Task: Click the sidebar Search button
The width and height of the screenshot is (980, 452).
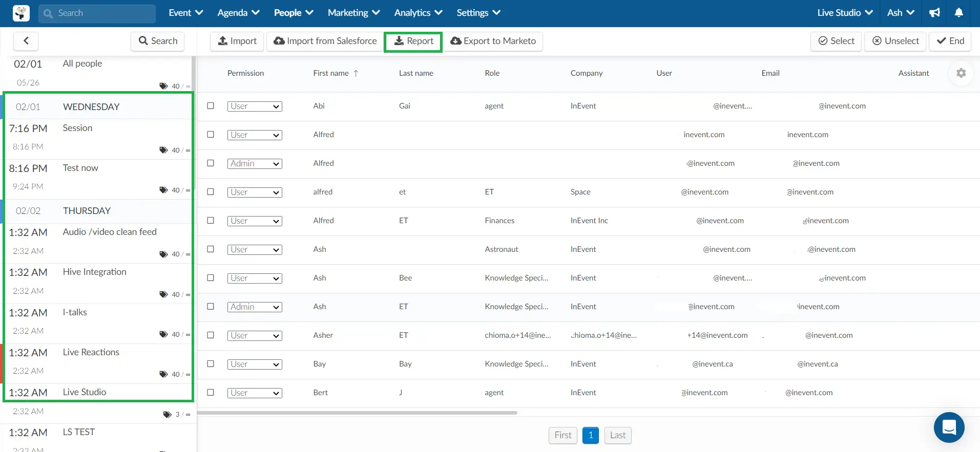Action: click(x=158, y=41)
